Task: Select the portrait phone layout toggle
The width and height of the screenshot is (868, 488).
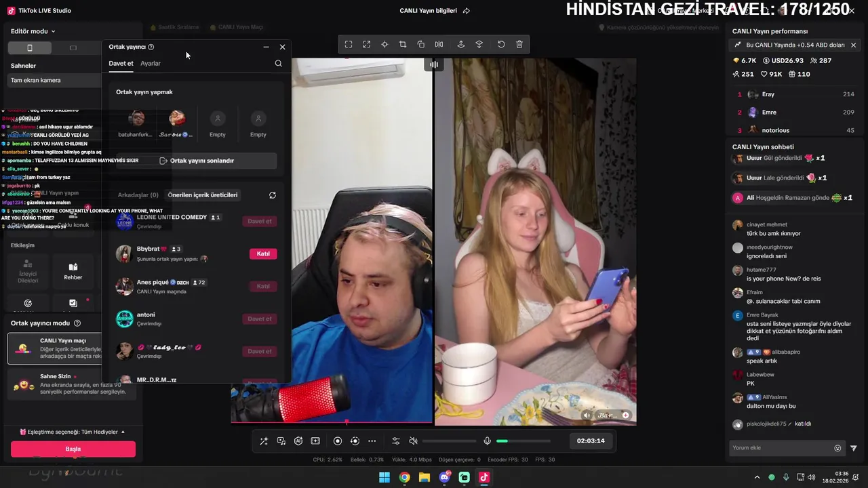Action: 29,47
